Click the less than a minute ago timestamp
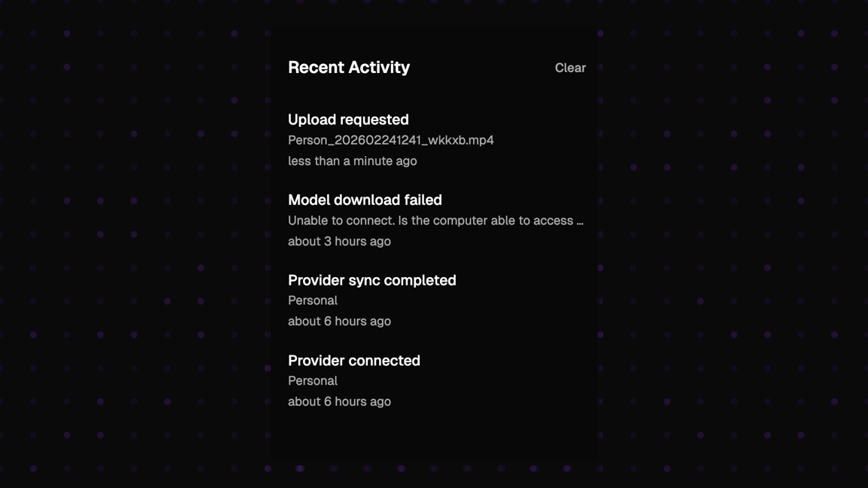This screenshot has height=488, width=868. 352,161
